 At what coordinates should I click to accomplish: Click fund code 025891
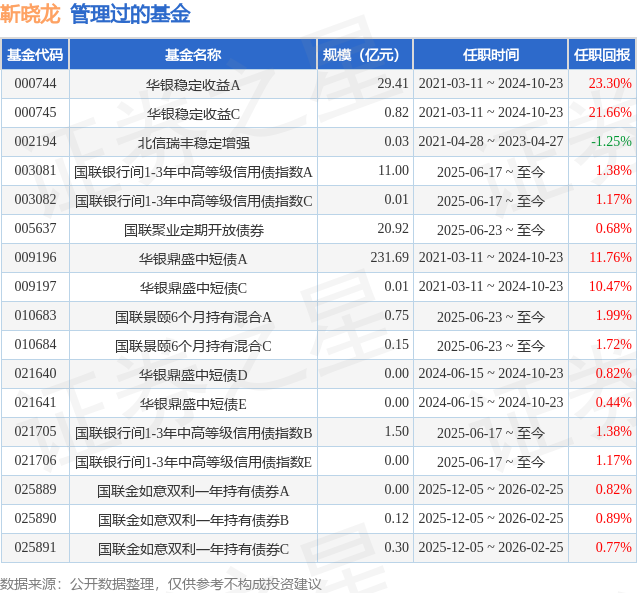click(x=35, y=548)
